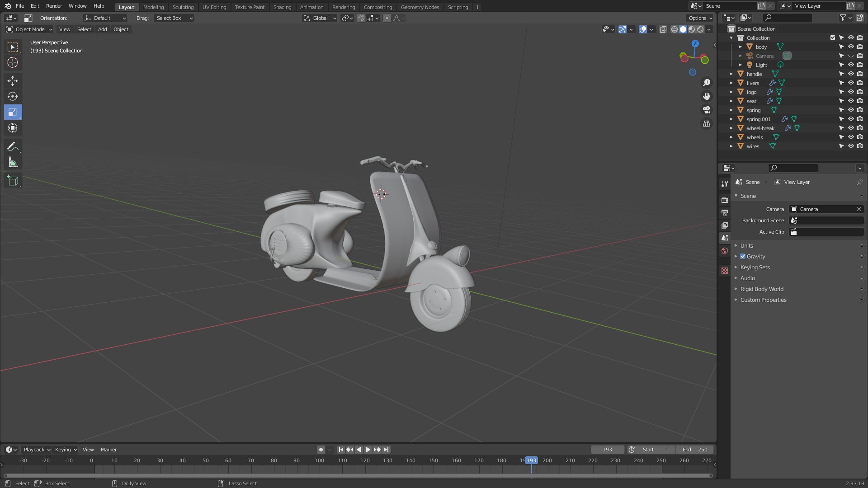The width and height of the screenshot is (868, 488).
Task: Click the pan view hand icon
Action: click(x=707, y=96)
